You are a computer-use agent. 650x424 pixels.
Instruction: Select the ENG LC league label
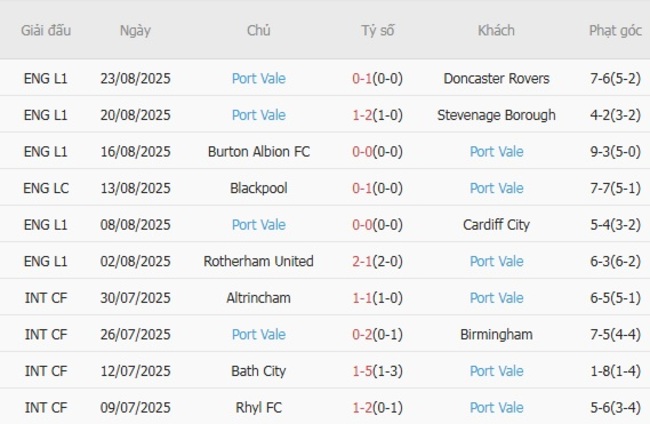[46, 188]
